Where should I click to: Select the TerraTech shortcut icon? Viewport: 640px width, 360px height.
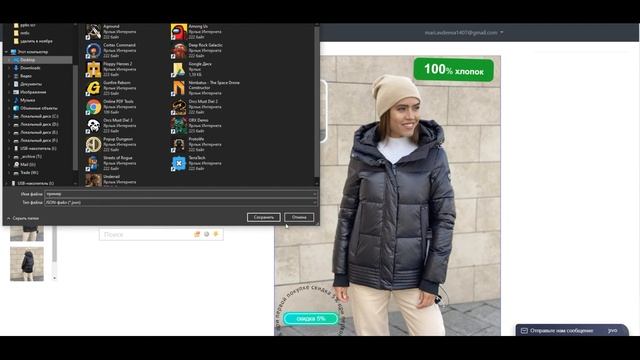[179, 163]
